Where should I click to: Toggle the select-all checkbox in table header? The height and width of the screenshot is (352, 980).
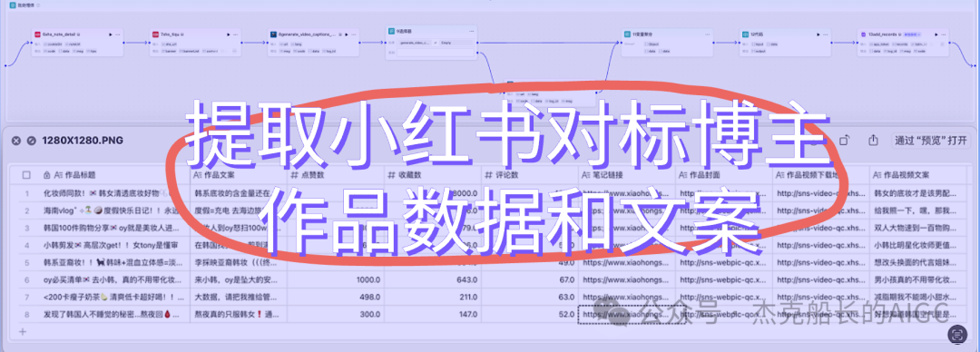[x=26, y=175]
